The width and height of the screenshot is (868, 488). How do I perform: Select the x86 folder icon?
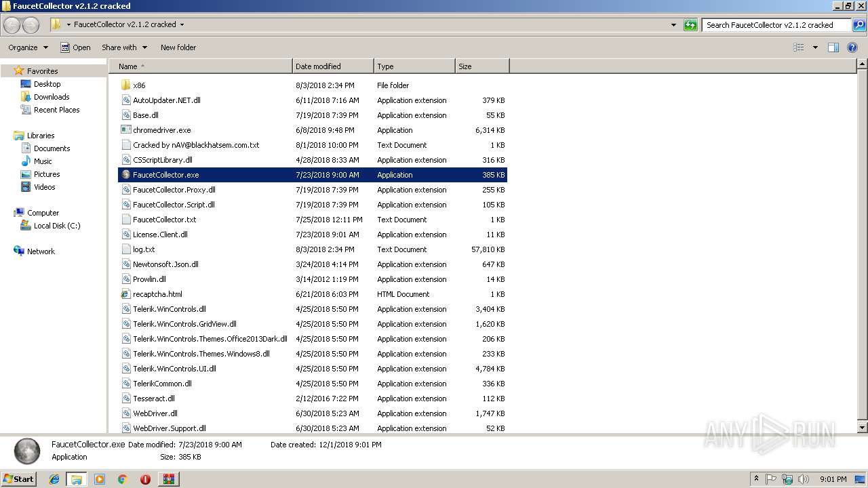pyautogui.click(x=125, y=85)
